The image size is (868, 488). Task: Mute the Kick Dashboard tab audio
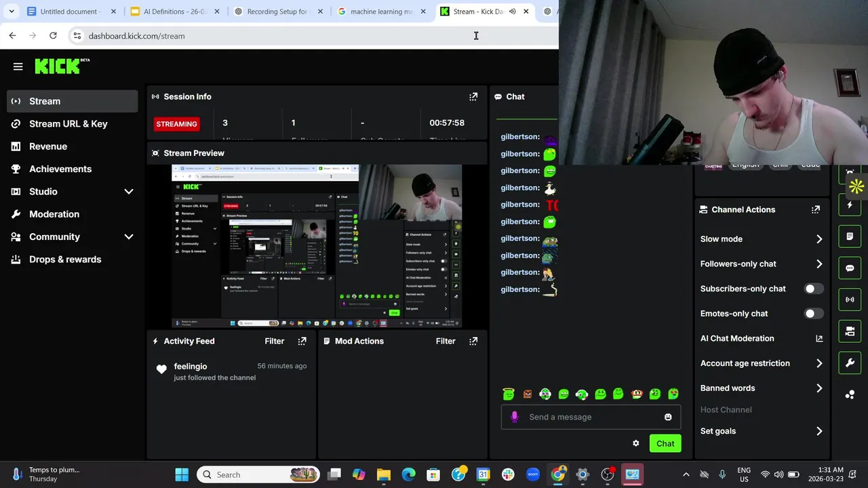512,12
